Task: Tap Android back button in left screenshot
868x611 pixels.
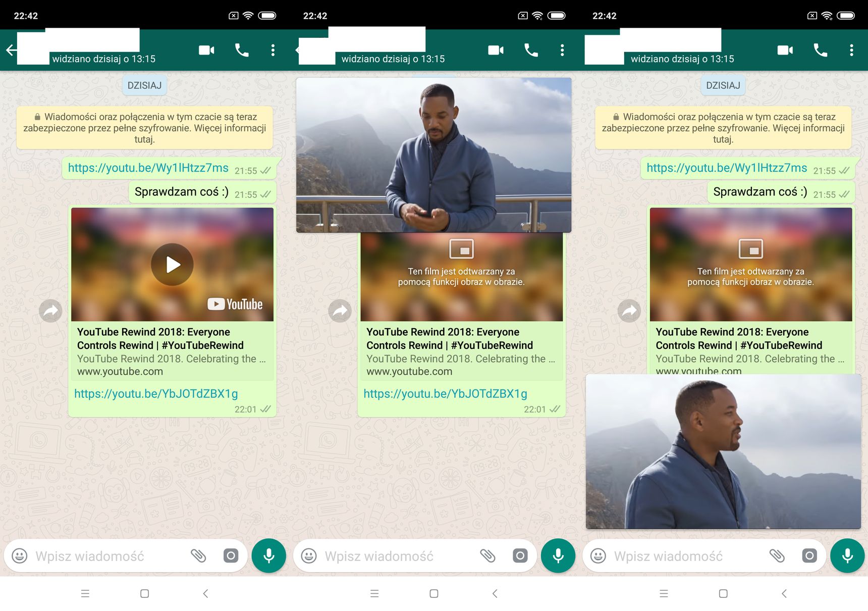Action: pos(205,593)
